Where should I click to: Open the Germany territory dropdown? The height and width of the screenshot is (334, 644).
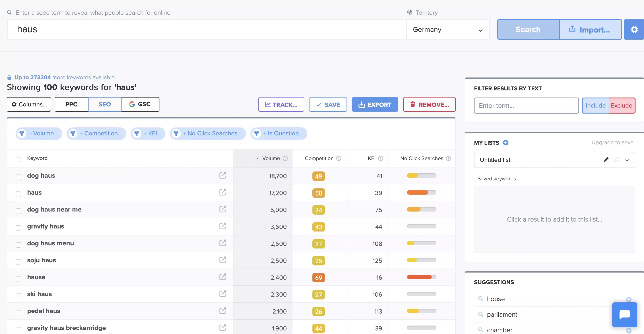[448, 29]
